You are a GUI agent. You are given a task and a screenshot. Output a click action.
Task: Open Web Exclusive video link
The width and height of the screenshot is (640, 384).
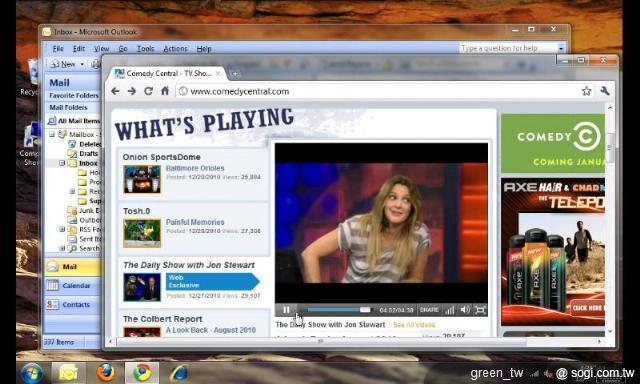click(212, 282)
